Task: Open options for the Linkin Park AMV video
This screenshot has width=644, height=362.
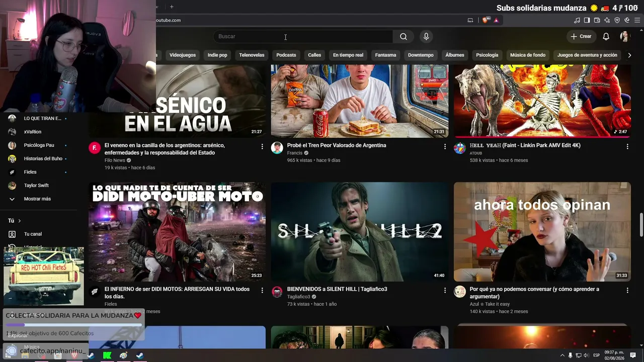Action: tap(627, 146)
